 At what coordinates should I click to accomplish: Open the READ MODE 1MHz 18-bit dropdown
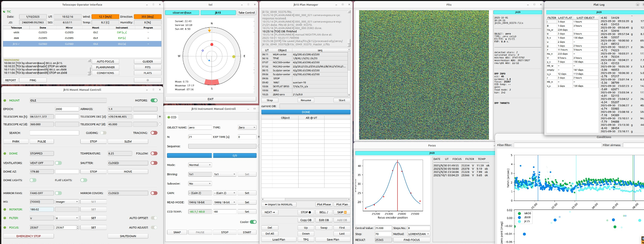pyautogui.click(x=224, y=202)
